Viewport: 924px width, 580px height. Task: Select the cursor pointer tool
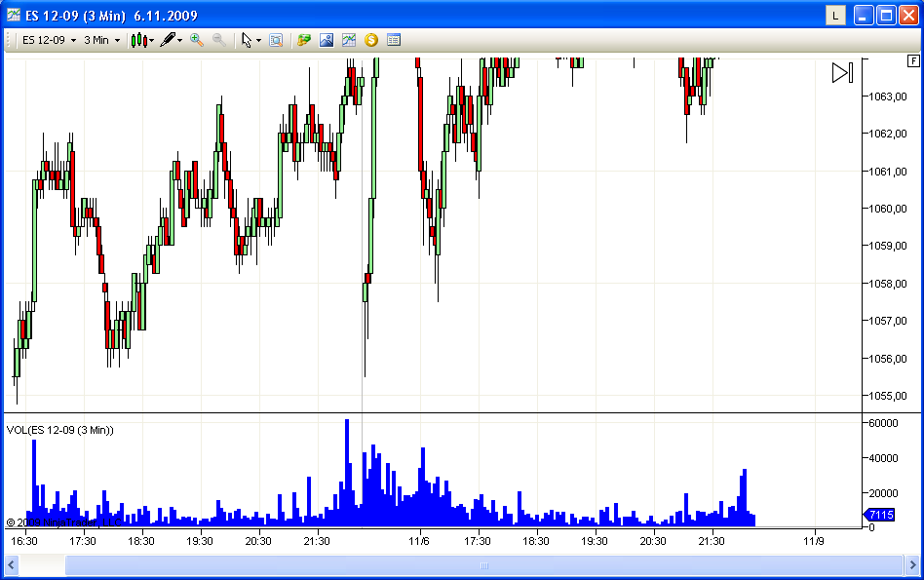pos(247,40)
